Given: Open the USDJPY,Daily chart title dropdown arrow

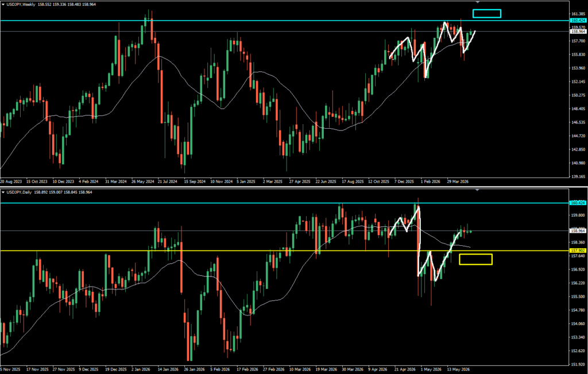Looking at the screenshot, I should tap(3, 192).
